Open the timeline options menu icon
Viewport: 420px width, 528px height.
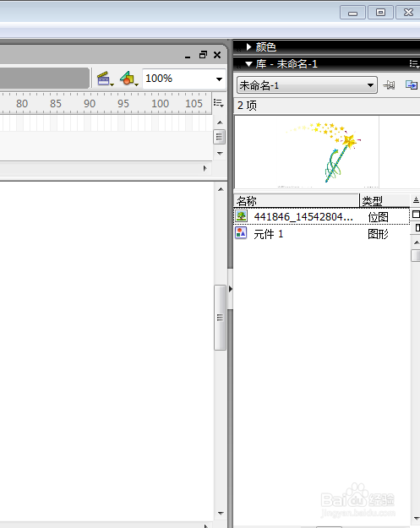point(219,103)
